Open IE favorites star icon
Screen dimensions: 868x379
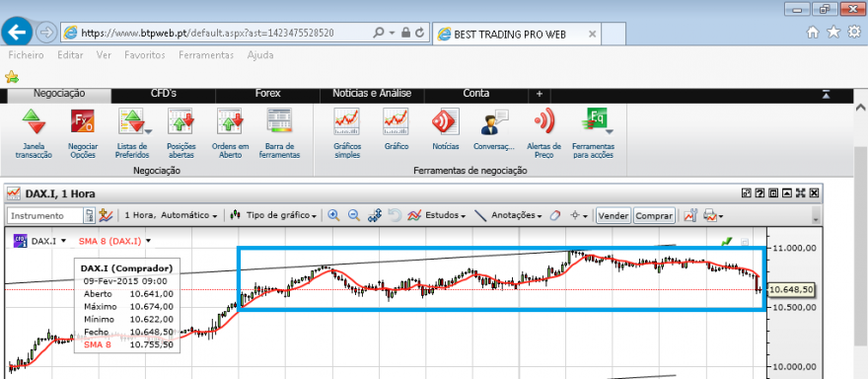(x=833, y=33)
